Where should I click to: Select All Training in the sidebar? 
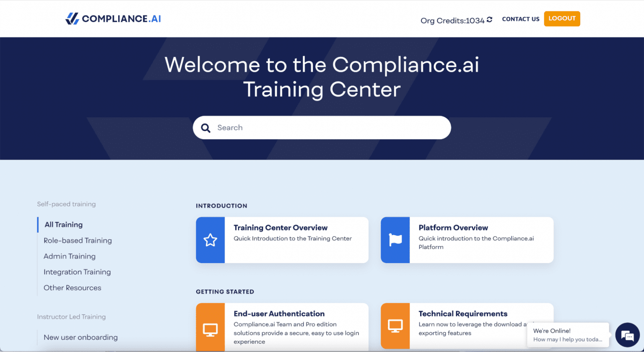[x=63, y=225]
